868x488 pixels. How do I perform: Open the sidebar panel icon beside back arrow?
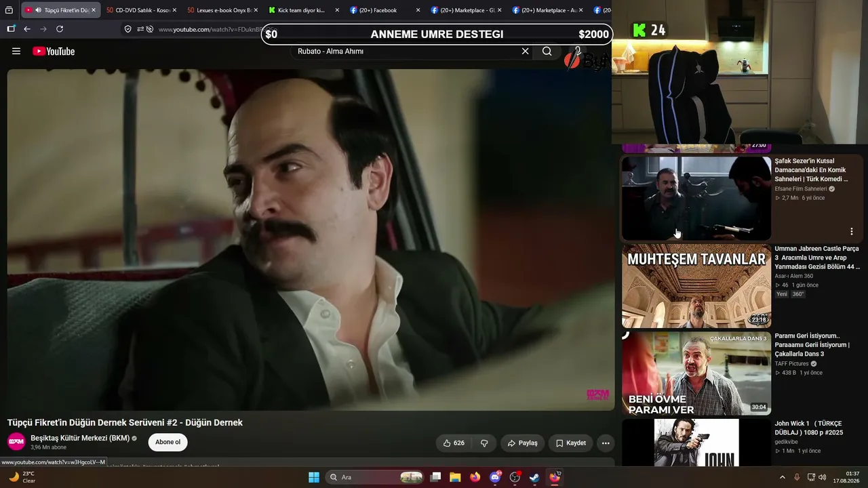pos(11,29)
